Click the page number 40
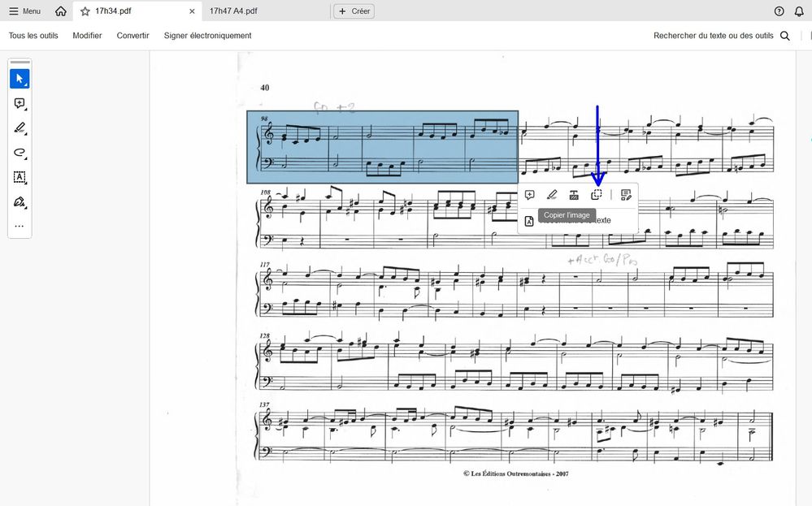The height and width of the screenshot is (506, 812). 265,88
